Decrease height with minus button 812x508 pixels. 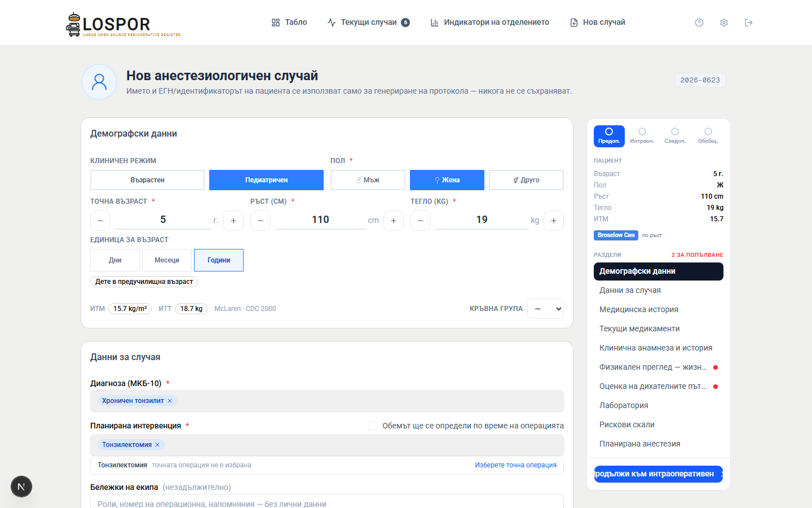click(x=261, y=221)
